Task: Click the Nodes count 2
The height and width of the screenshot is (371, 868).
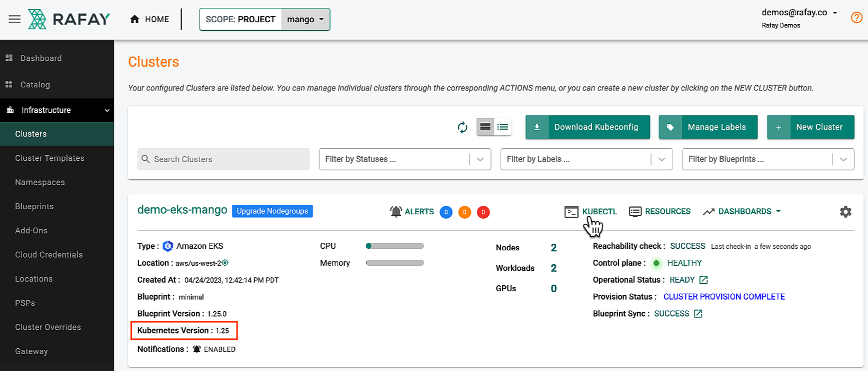Action: [554, 248]
